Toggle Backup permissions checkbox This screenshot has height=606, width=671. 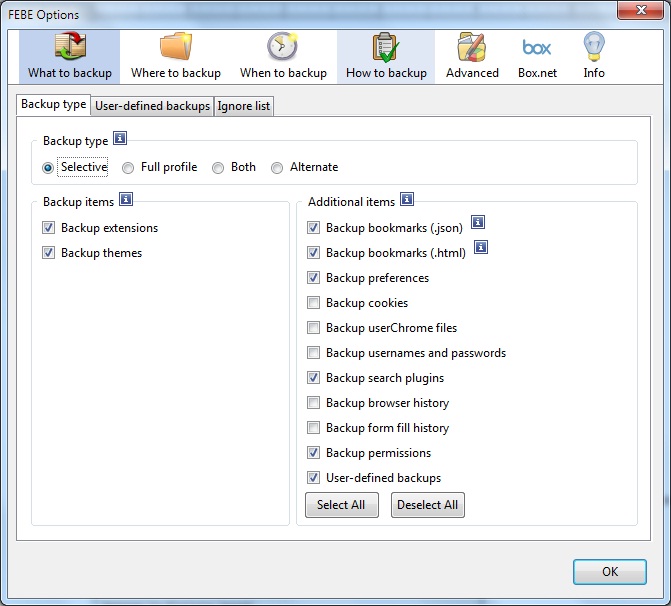313,452
